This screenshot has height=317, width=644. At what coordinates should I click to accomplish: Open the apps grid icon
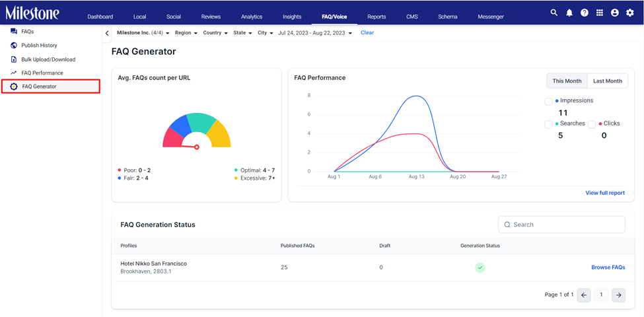(x=600, y=13)
